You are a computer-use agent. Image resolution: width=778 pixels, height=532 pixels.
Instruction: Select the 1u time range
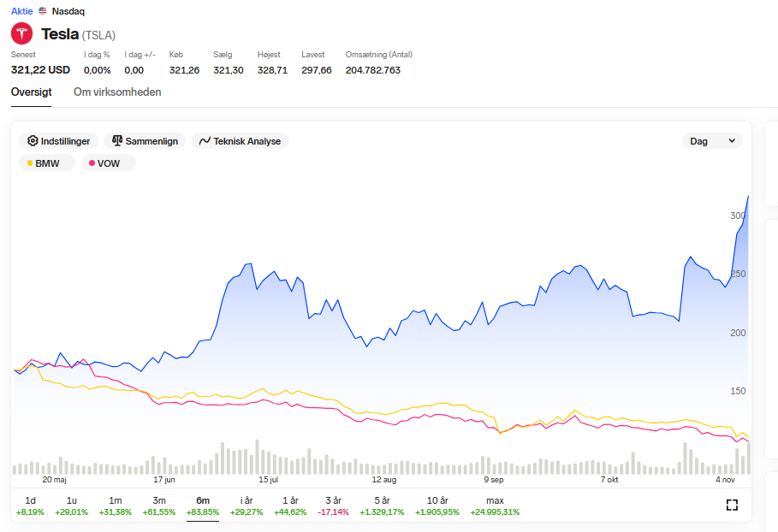click(x=71, y=505)
